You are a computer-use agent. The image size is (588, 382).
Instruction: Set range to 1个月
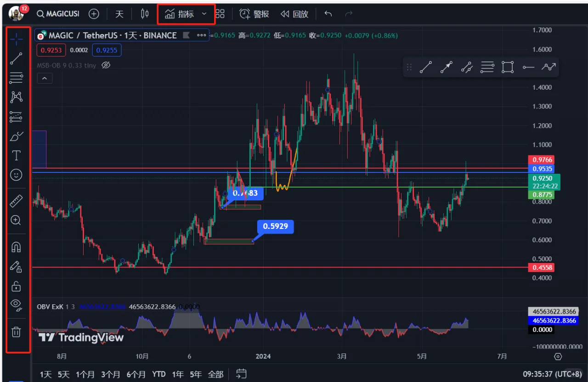click(85, 374)
